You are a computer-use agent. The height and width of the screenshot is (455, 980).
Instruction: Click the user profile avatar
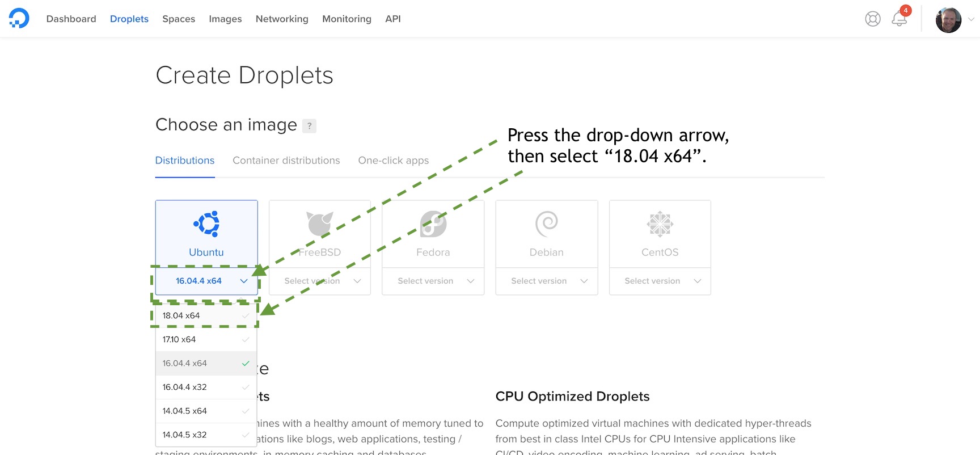pyautogui.click(x=948, y=20)
